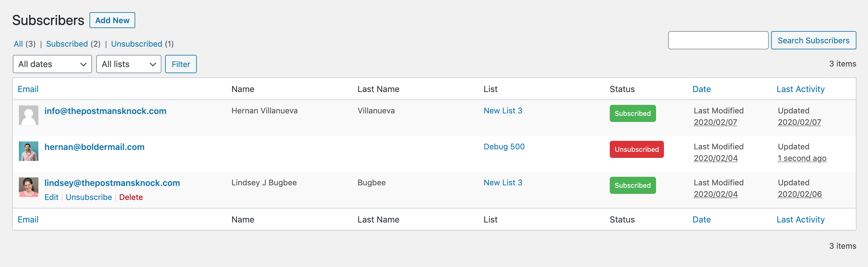This screenshot has width=868, height=267.
Task: Click Last Modified date 2020/02/07
Action: (x=715, y=123)
